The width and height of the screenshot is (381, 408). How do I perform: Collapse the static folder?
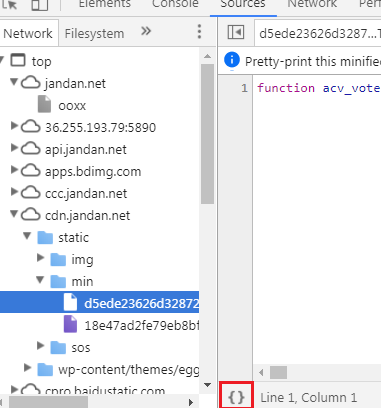click(x=27, y=236)
